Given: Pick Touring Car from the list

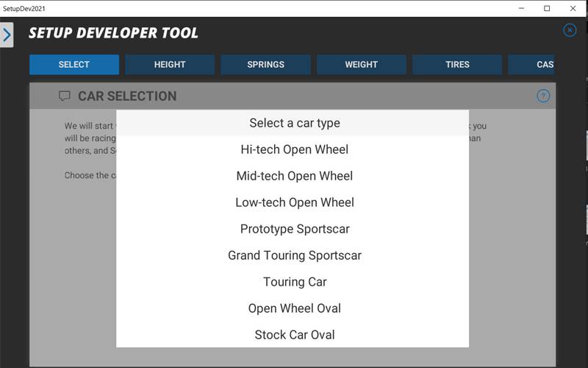Looking at the screenshot, I should pyautogui.click(x=294, y=282).
